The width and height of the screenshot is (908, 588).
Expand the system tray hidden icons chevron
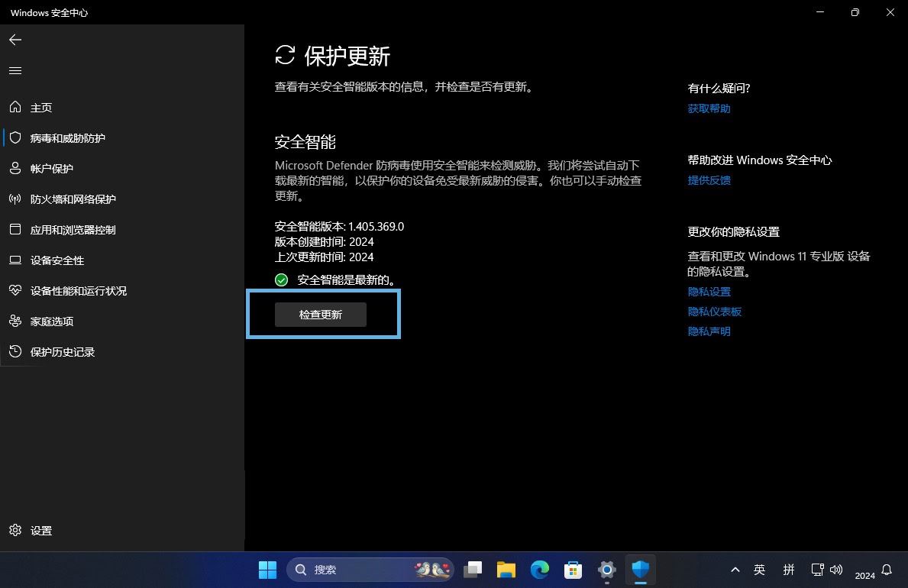(735, 570)
